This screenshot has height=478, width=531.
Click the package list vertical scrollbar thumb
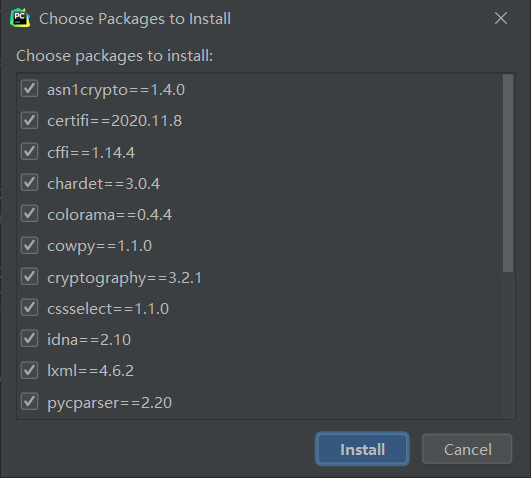(508, 173)
